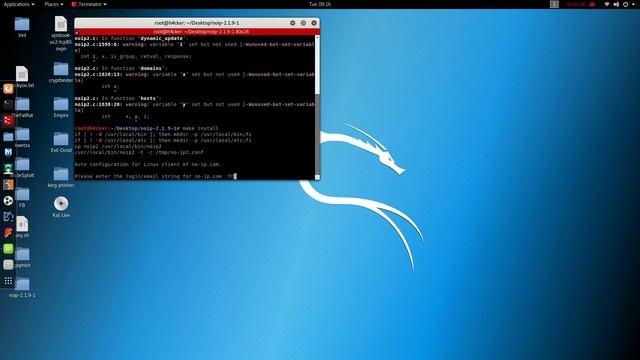Close the Terminator window
Viewport: 640px width, 360px height.
314,23
